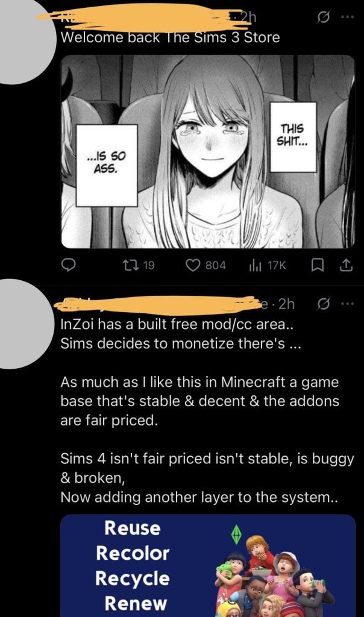Viewport: 364px width, 617px height.
Task: Reply to the Sims 3 Store tweet
Action: (x=69, y=266)
